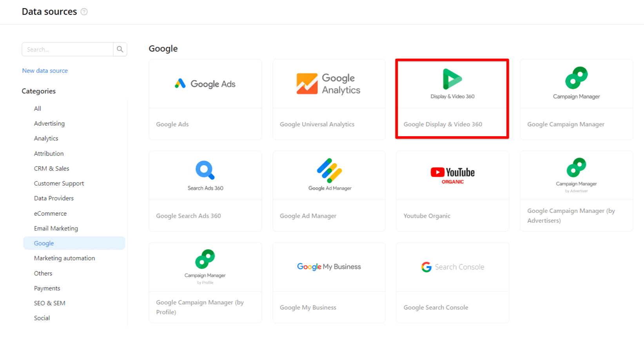Open Google Campaign Manager (by Profile) label
Image resolution: width=644 pixels, height=357 pixels.
[x=200, y=307]
